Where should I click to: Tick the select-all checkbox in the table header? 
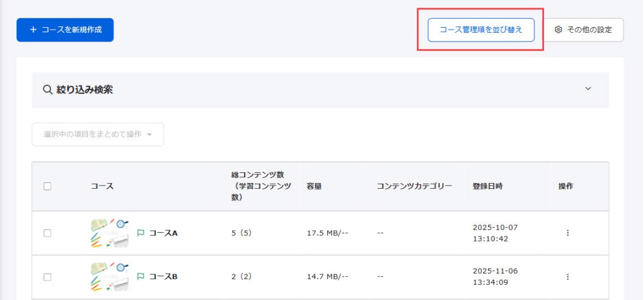tap(47, 186)
